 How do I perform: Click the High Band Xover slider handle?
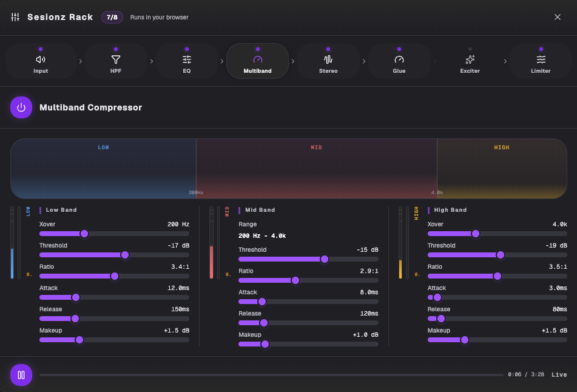tap(476, 234)
